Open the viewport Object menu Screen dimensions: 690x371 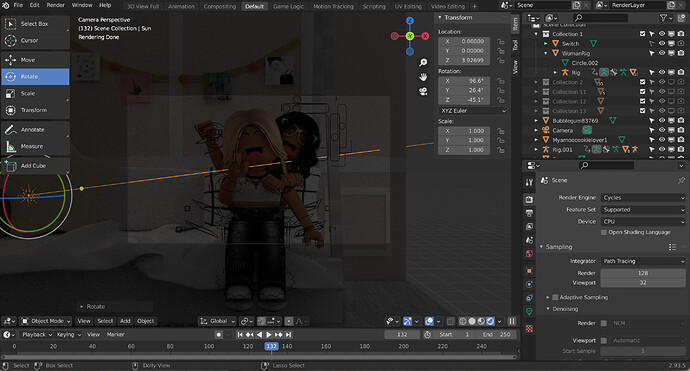[145, 321]
